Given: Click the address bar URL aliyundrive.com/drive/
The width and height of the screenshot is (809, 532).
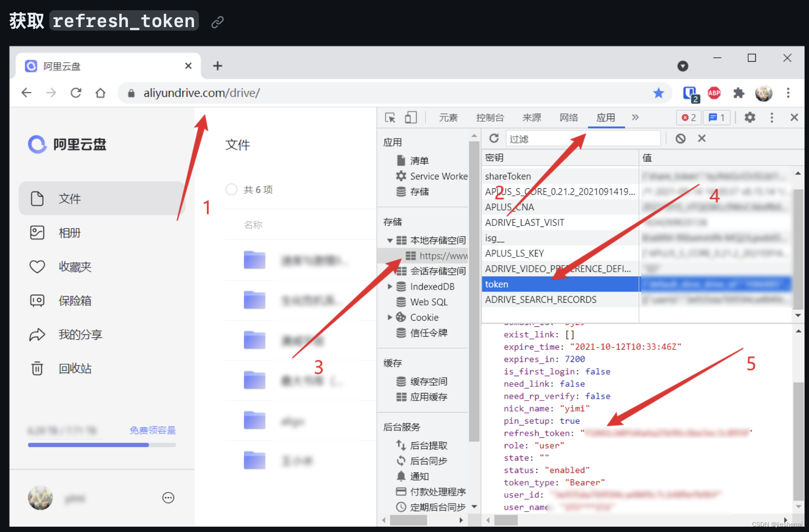Looking at the screenshot, I should pos(202,93).
